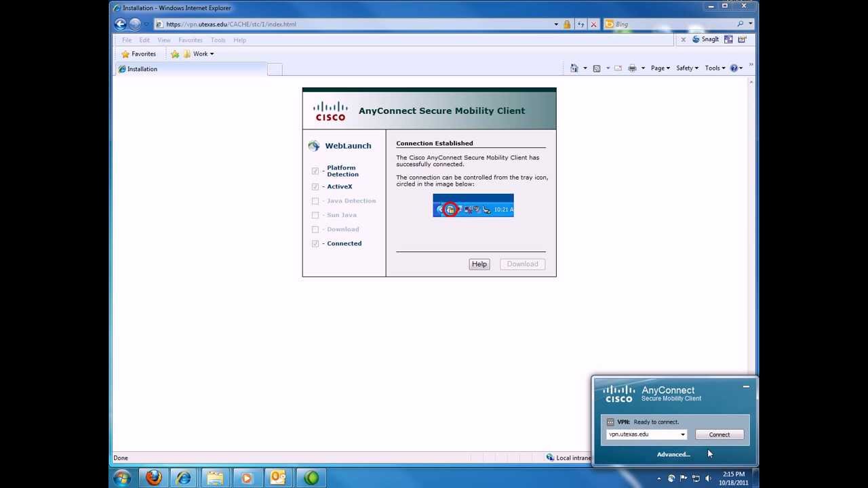Open Outlook from the taskbar
The image size is (868, 488).
[278, 478]
